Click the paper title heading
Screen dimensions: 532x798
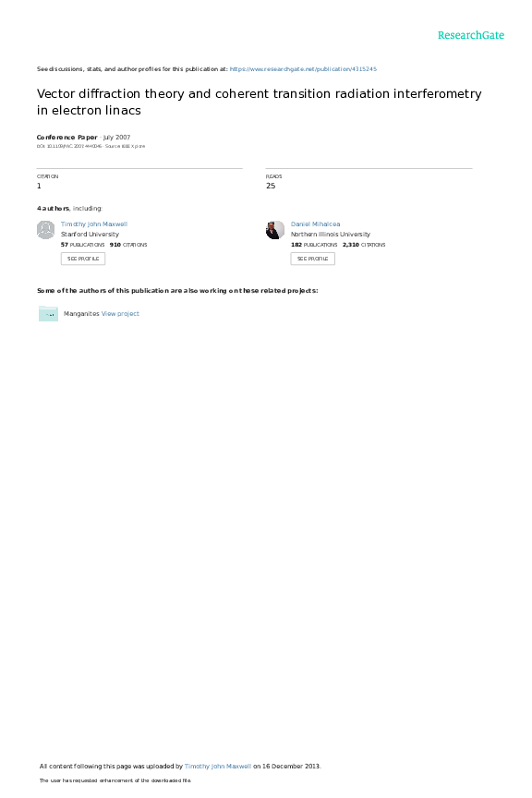point(260,102)
